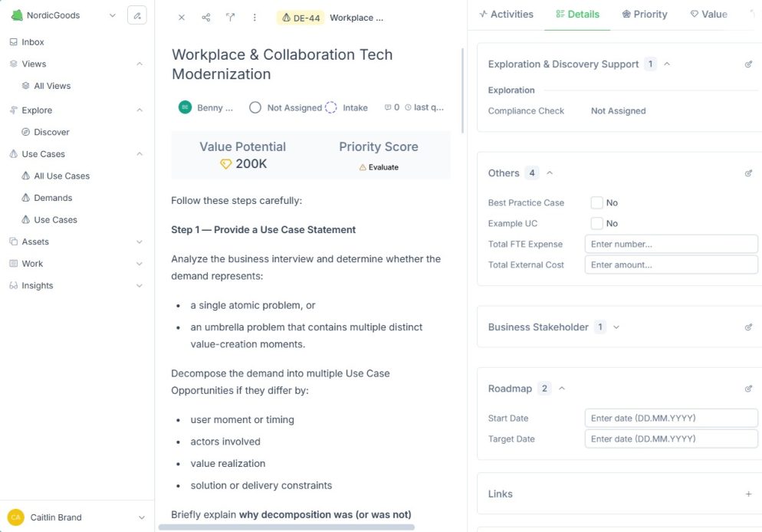Click the share icon in the toolbar
Image resolution: width=762 pixels, height=532 pixels.
click(206, 18)
